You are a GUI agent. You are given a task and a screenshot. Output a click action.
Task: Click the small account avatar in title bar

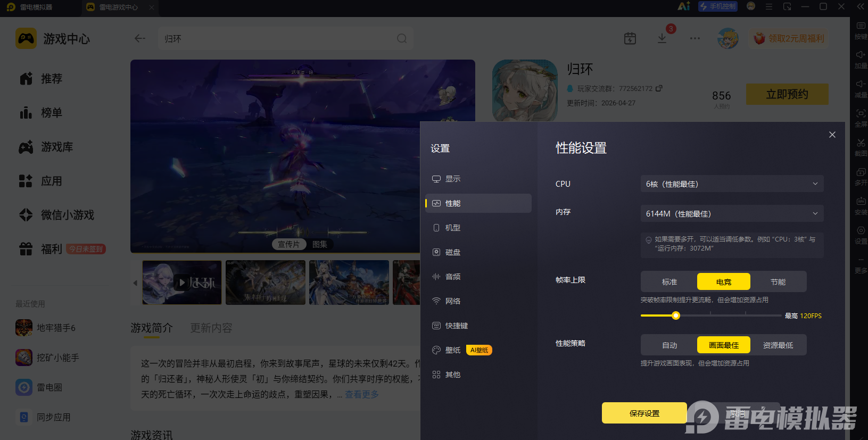tap(751, 6)
